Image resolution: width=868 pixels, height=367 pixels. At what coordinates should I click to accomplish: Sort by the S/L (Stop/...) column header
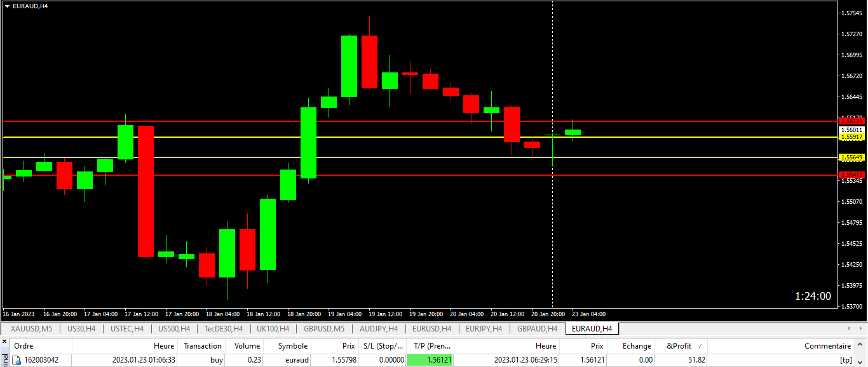(382, 346)
